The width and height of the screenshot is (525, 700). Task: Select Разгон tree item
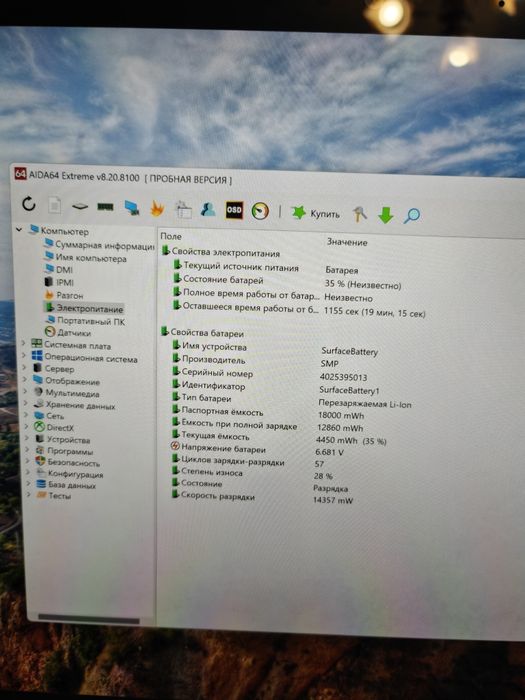64,295
